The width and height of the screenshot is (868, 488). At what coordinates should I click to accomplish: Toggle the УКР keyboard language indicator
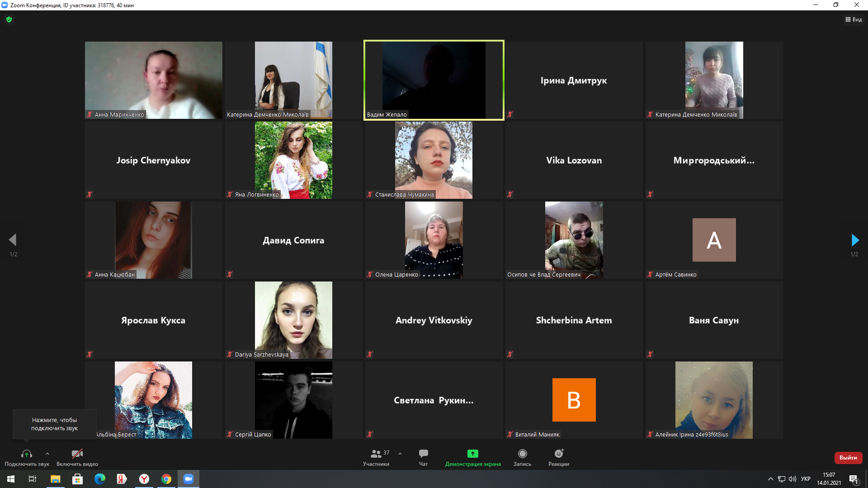pos(806,479)
